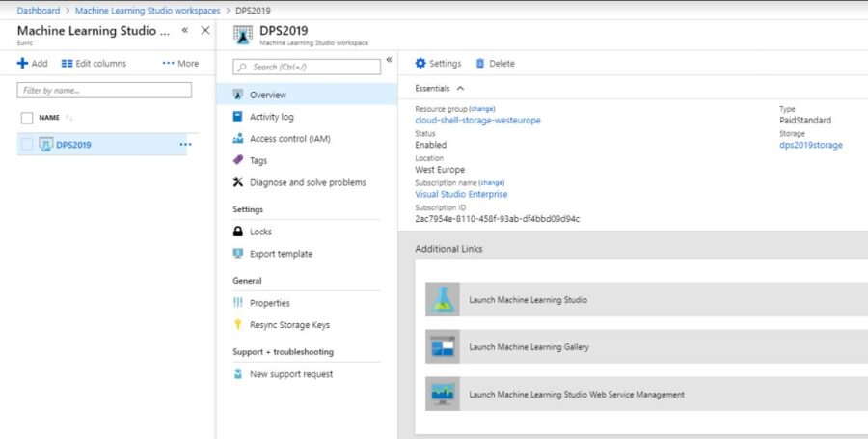868x439 pixels.
Task: Click the wrench Diagnose icon
Action: click(x=238, y=182)
